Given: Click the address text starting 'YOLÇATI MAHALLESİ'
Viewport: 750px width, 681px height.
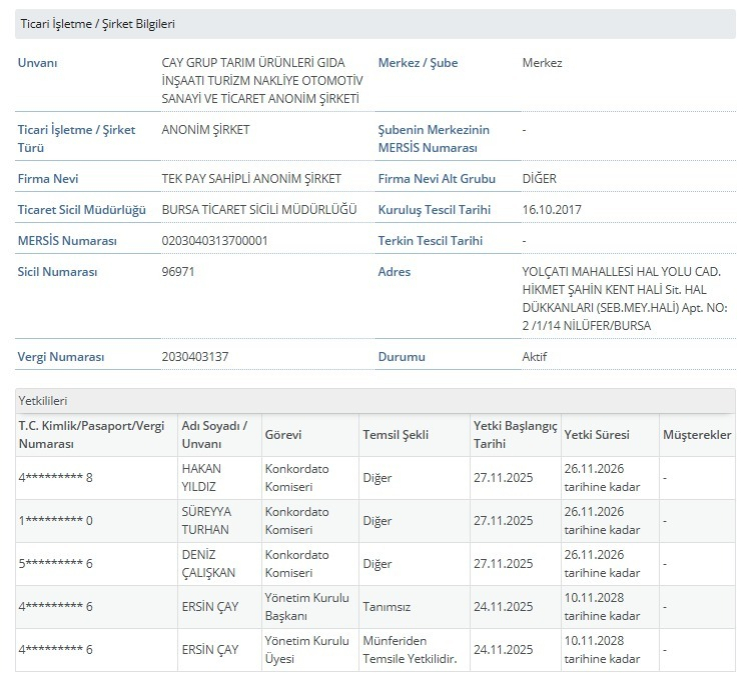Looking at the screenshot, I should click(623, 295).
